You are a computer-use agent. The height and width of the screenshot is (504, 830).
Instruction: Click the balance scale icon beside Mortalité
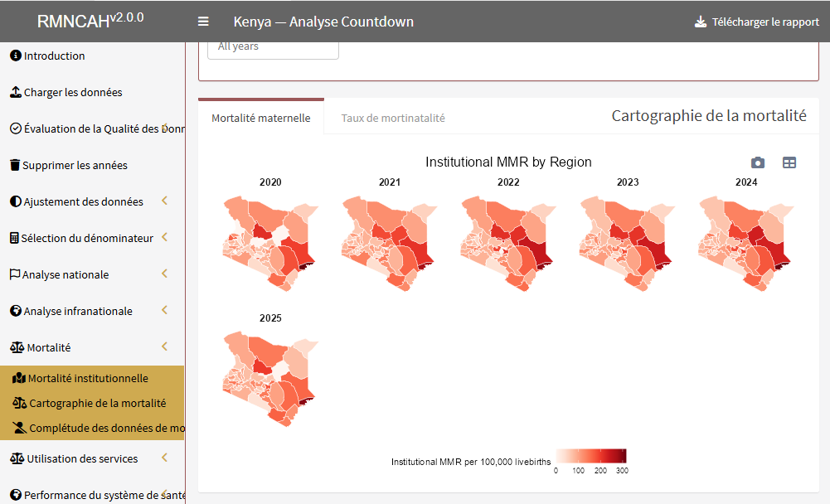click(x=17, y=347)
